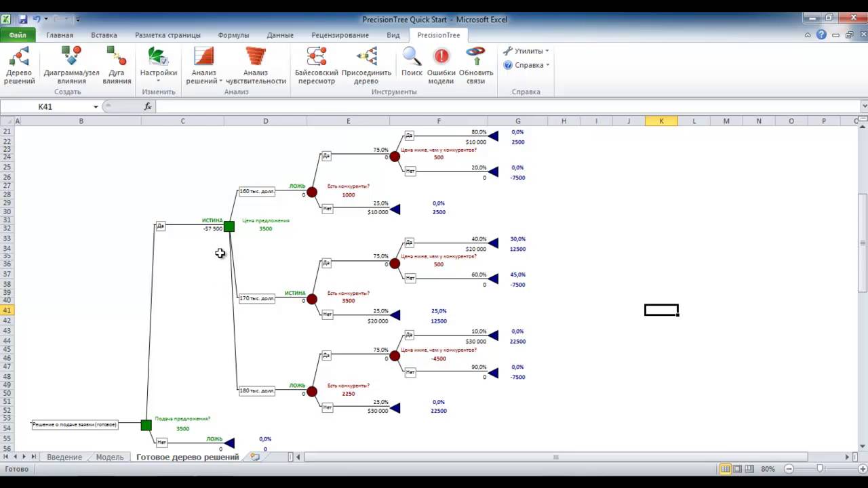Expand the Утилиты menu
This screenshot has height=488, width=868.
[x=526, y=51]
